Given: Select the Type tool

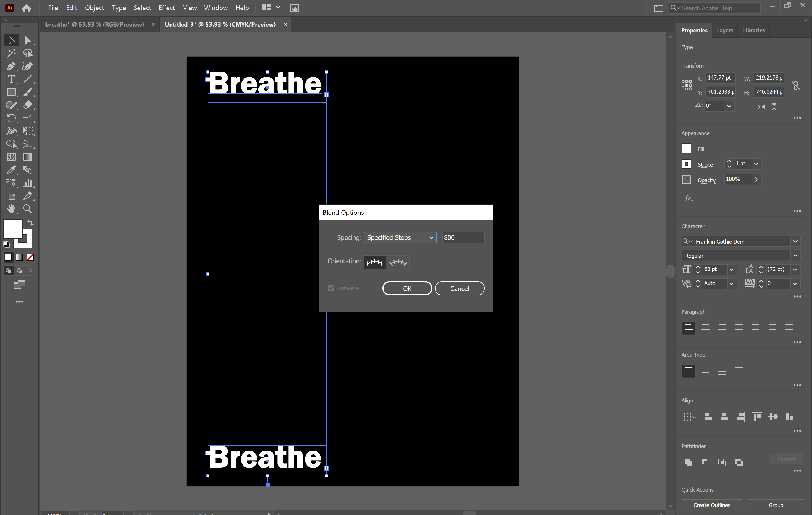Looking at the screenshot, I should [11, 79].
